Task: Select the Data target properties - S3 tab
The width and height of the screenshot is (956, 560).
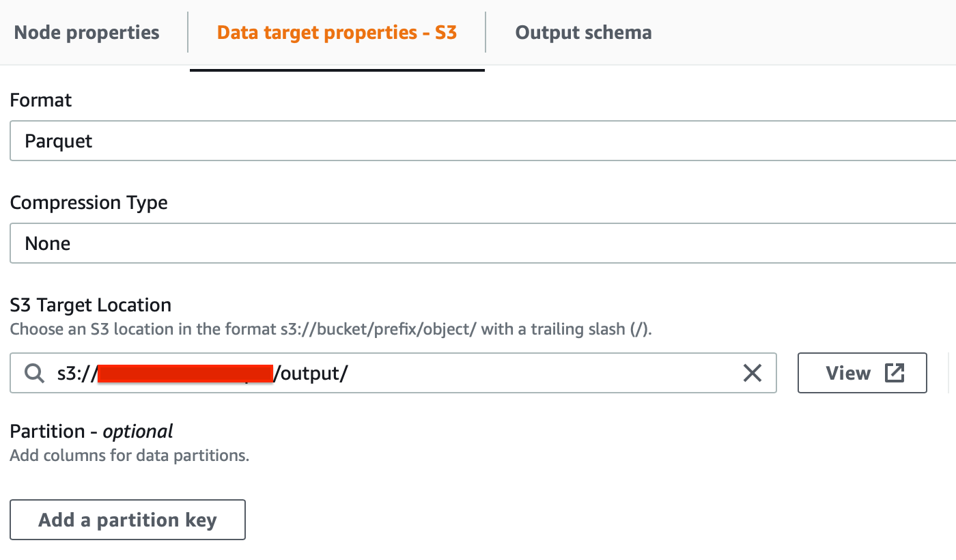Action: point(337,33)
